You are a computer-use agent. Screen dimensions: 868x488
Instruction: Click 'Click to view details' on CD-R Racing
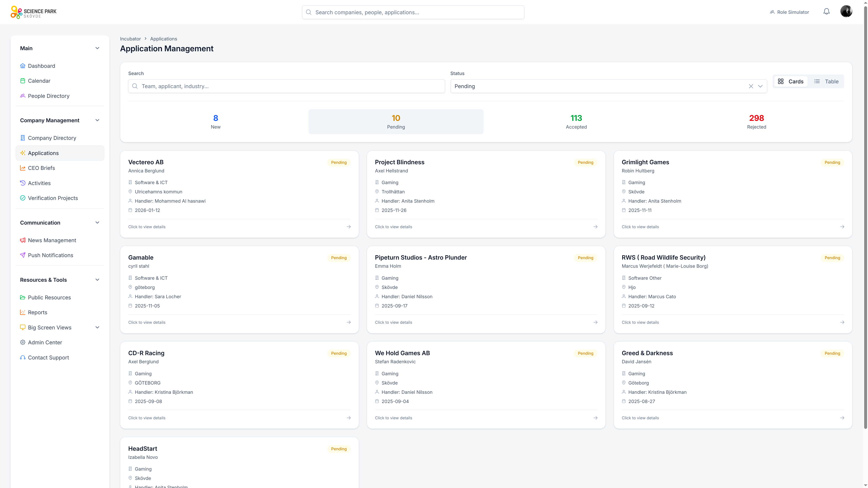[x=146, y=418]
